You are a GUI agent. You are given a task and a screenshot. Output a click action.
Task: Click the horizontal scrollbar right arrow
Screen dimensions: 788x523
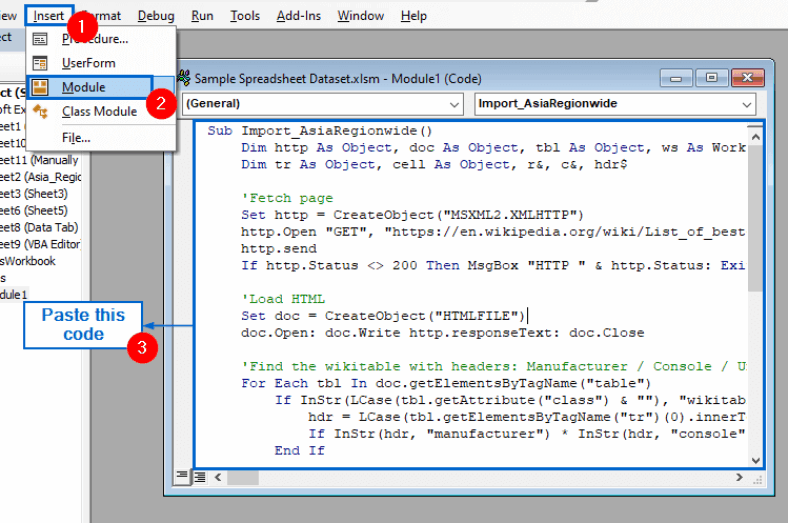(x=739, y=477)
